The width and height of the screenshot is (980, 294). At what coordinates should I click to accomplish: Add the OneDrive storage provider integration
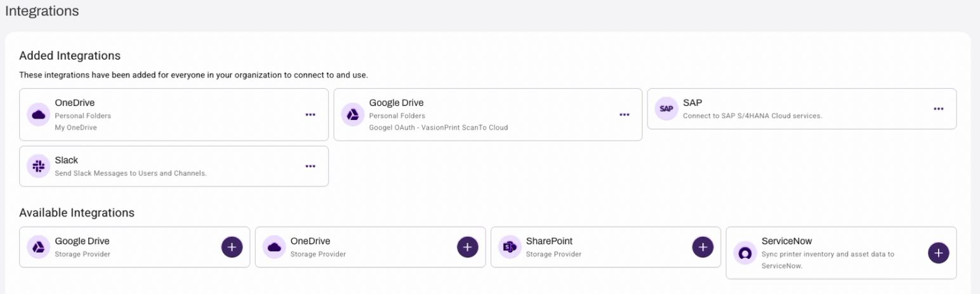467,247
